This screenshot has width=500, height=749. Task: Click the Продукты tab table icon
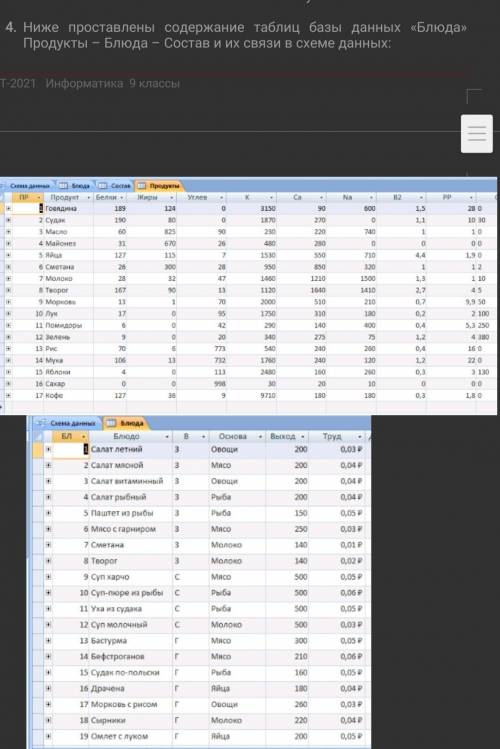[x=141, y=185]
